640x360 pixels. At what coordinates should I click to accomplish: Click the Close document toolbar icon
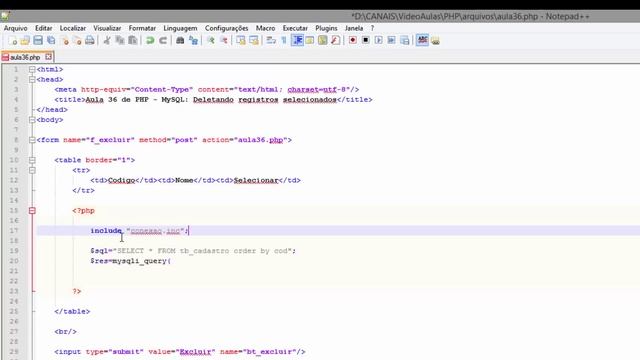click(x=64, y=40)
